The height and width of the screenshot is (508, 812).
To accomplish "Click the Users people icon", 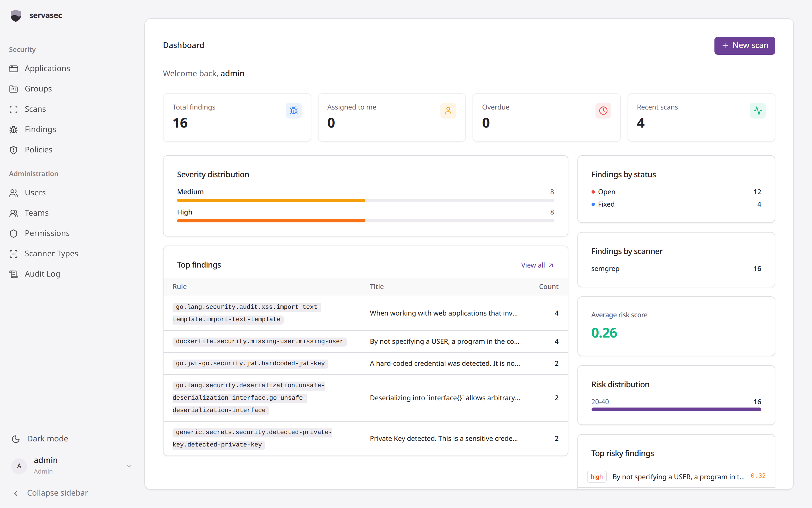I will [14, 193].
